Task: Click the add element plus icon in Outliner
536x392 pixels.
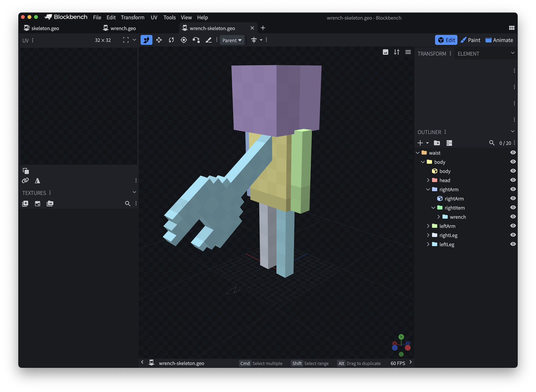Action: click(x=420, y=143)
